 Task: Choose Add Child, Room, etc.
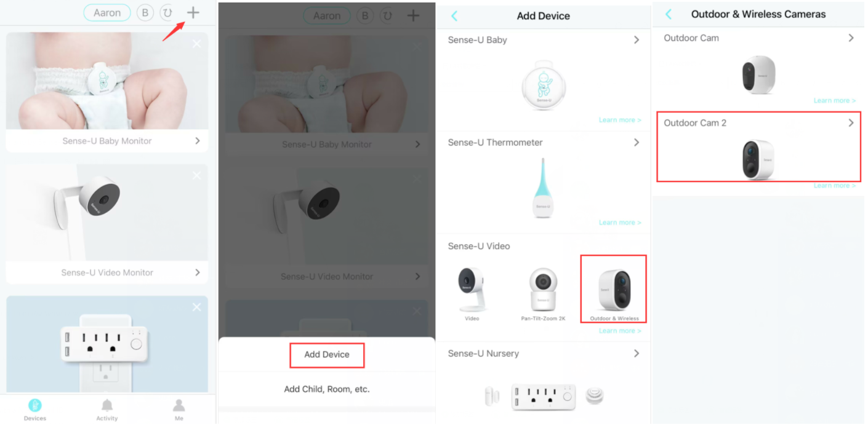point(327,389)
